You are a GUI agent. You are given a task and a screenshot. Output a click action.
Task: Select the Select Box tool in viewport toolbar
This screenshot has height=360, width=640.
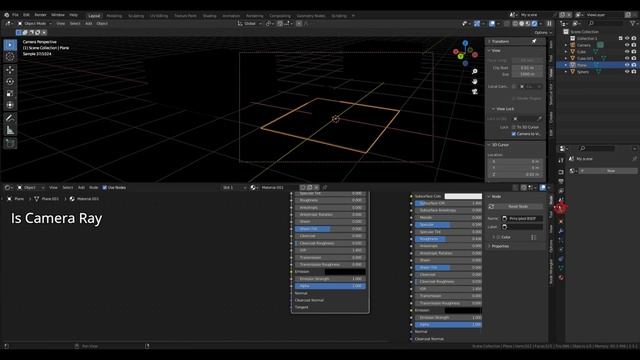(x=10, y=45)
